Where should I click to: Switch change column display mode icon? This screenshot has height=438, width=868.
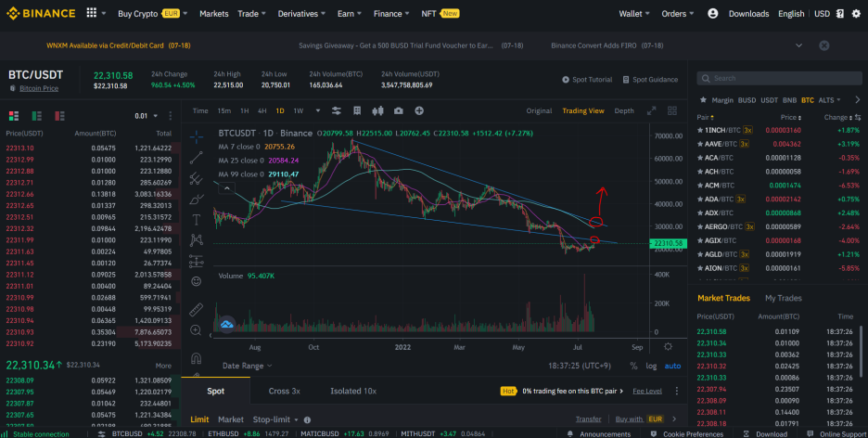(x=858, y=118)
